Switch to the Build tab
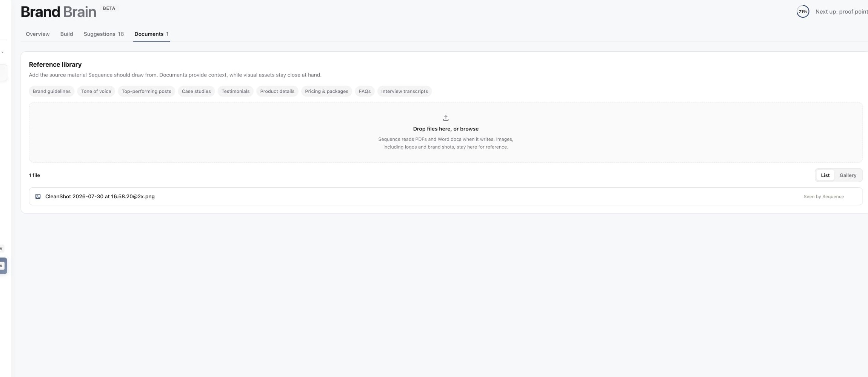This screenshot has height=377, width=868. coord(66,34)
